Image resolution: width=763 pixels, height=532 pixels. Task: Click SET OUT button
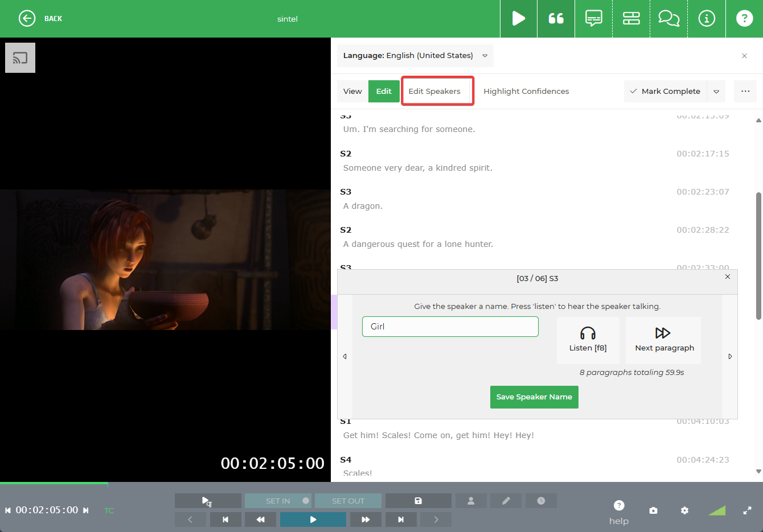(348, 501)
